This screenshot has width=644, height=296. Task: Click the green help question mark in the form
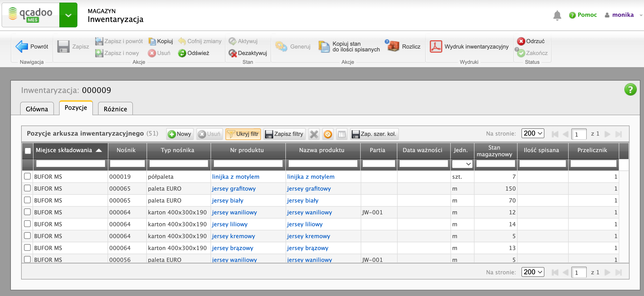coord(630,90)
